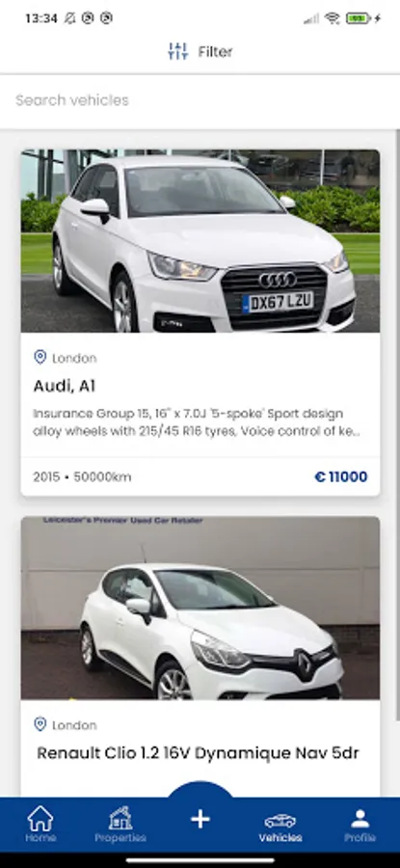
Task: Open the Audi, A1 listing title
Action: click(65, 386)
